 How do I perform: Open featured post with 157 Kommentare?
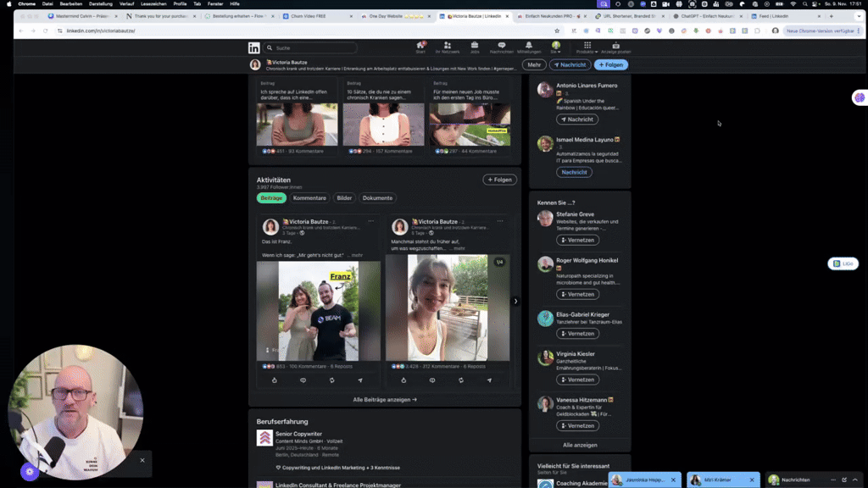[383, 117]
